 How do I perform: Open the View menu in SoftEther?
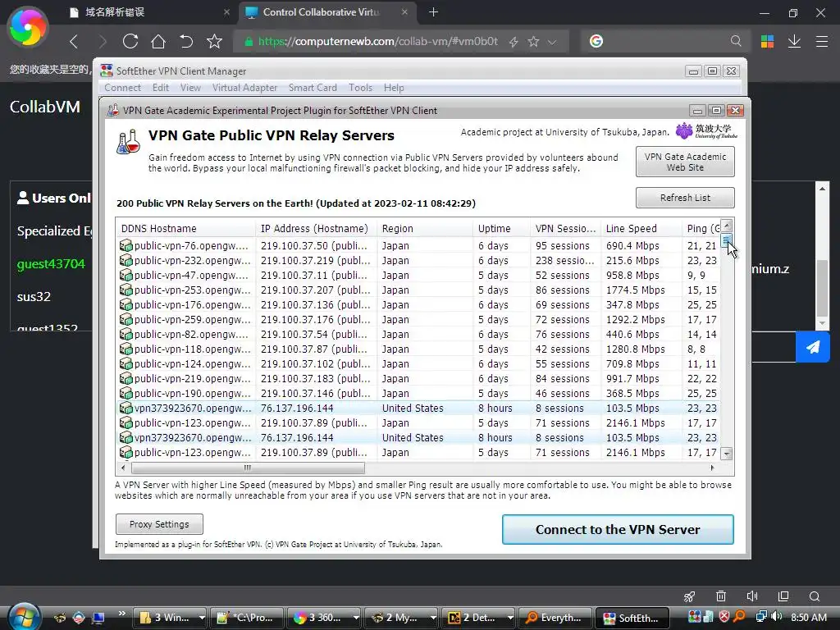coord(190,88)
